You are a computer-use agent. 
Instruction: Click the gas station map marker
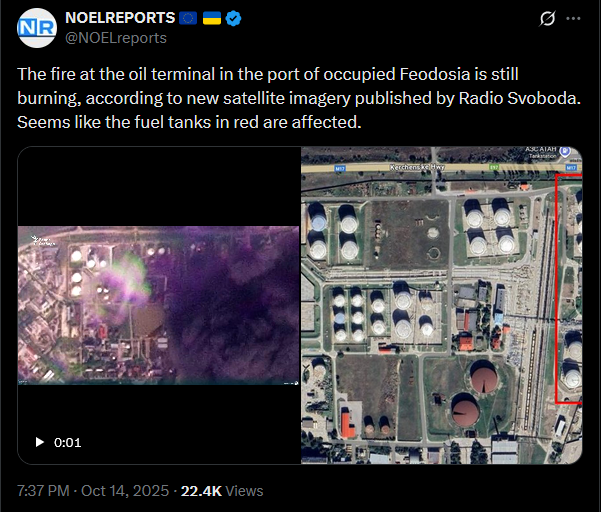565,151
